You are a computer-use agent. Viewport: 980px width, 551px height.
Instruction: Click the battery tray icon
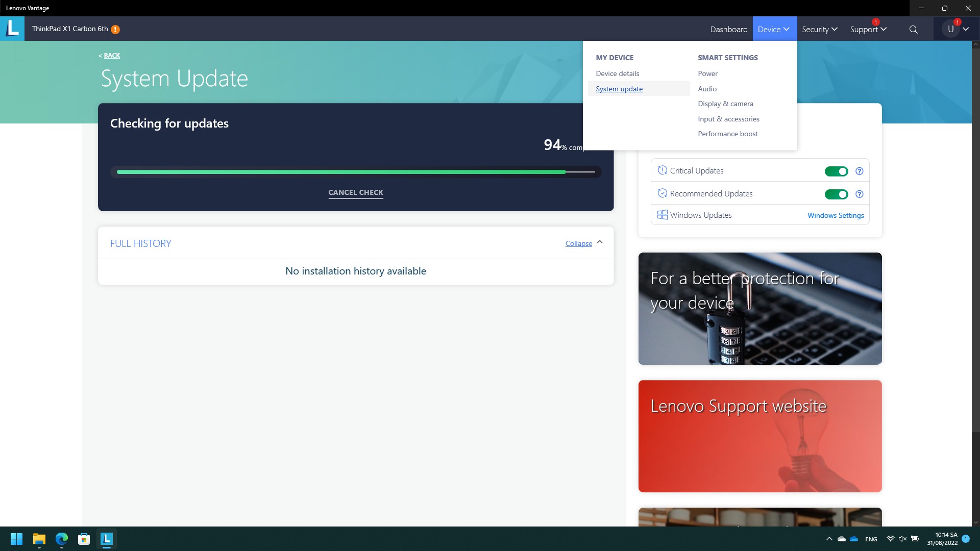click(x=915, y=539)
